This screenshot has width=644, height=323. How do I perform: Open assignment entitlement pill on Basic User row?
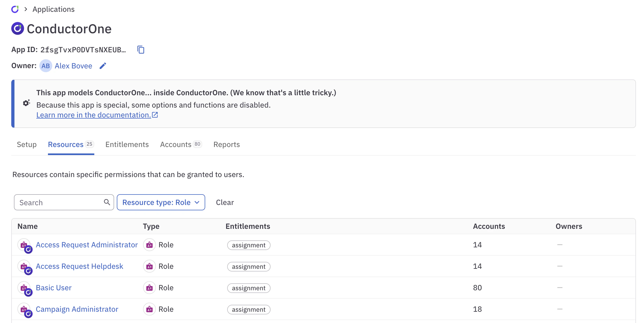tap(249, 288)
